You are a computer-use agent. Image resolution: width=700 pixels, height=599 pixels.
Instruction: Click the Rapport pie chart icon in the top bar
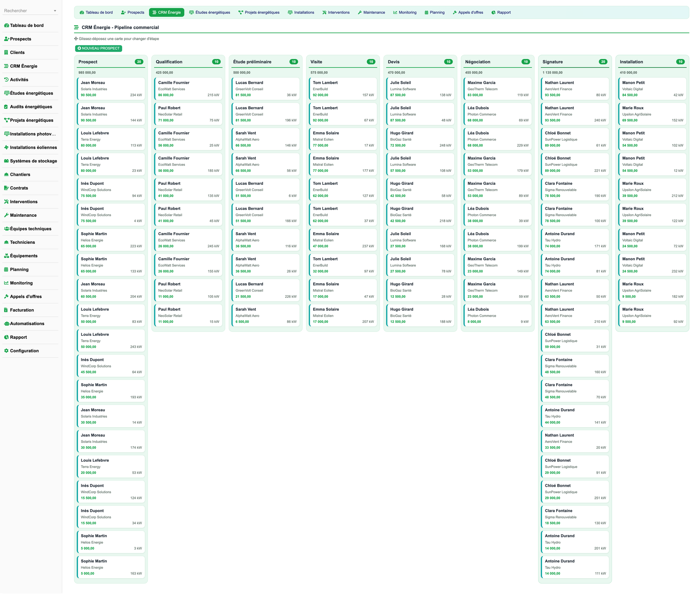(494, 13)
